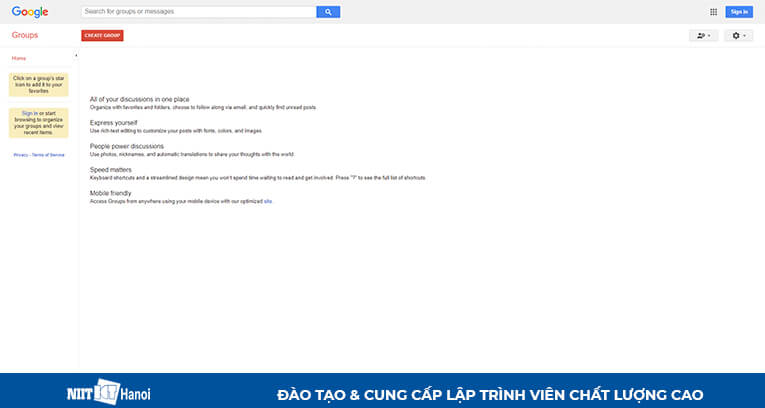
Task: Collapse the sidebar with small arrow
Action: [x=76, y=56]
